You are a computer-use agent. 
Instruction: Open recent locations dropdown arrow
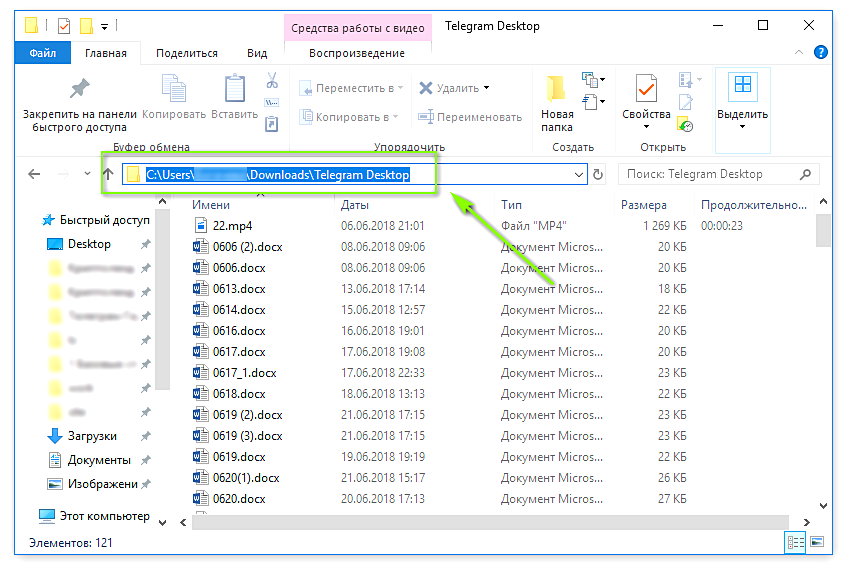click(87, 173)
